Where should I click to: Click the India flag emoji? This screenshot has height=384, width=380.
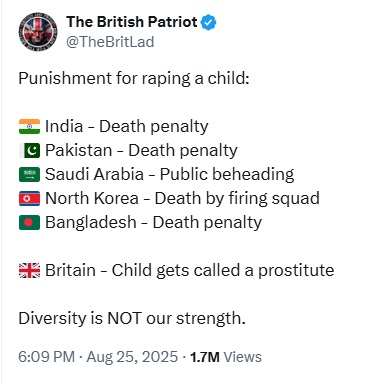(29, 127)
